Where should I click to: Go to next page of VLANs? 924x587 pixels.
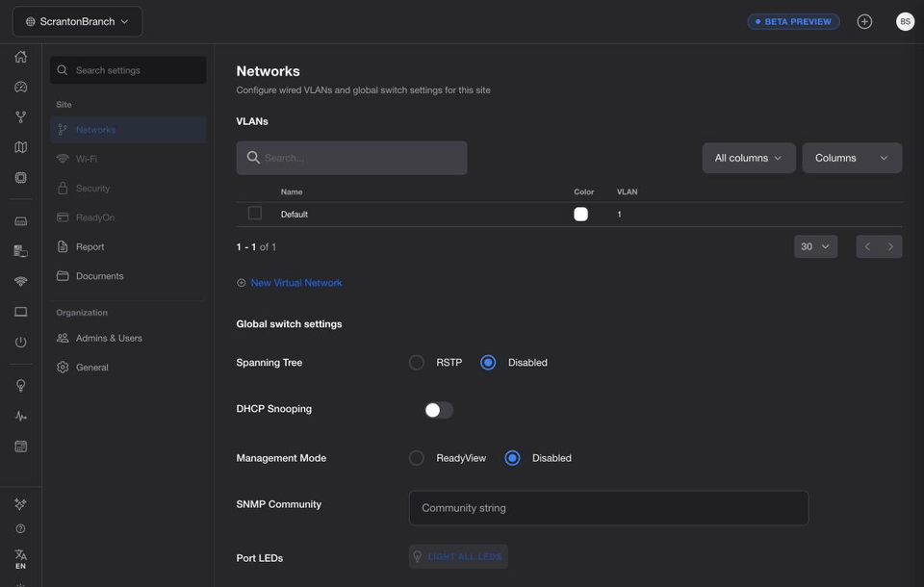click(x=890, y=246)
